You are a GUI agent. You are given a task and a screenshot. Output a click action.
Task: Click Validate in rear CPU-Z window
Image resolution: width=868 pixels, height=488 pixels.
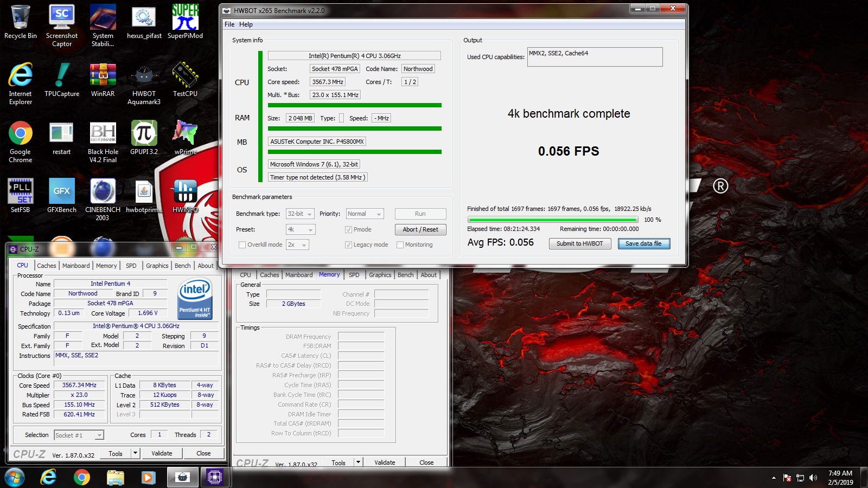(x=385, y=463)
